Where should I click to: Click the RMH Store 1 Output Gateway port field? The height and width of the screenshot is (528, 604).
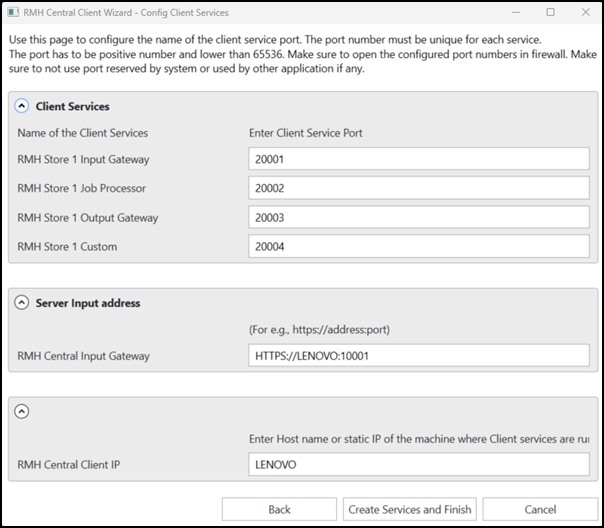click(x=419, y=217)
